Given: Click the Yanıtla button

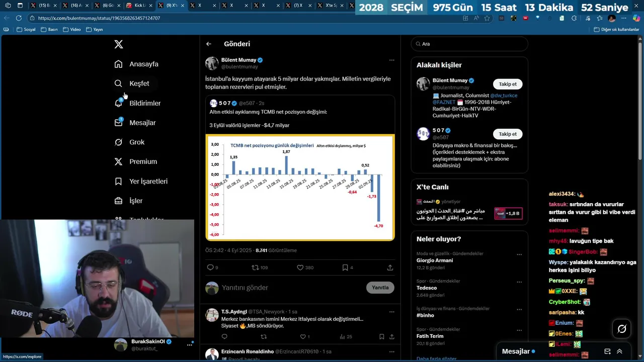Looking at the screenshot, I should coord(380,288).
